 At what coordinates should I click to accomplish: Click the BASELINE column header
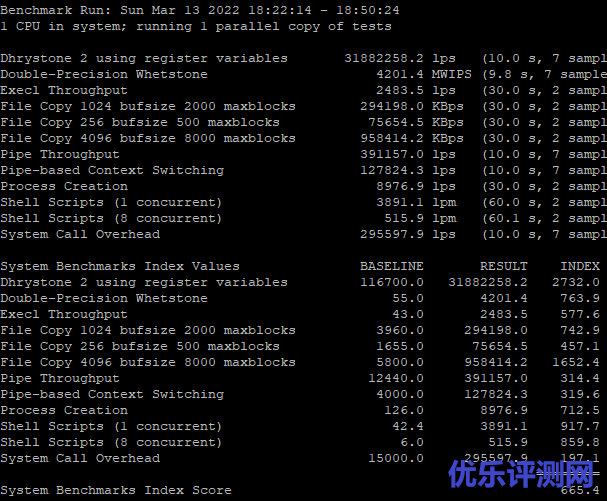click(x=392, y=266)
